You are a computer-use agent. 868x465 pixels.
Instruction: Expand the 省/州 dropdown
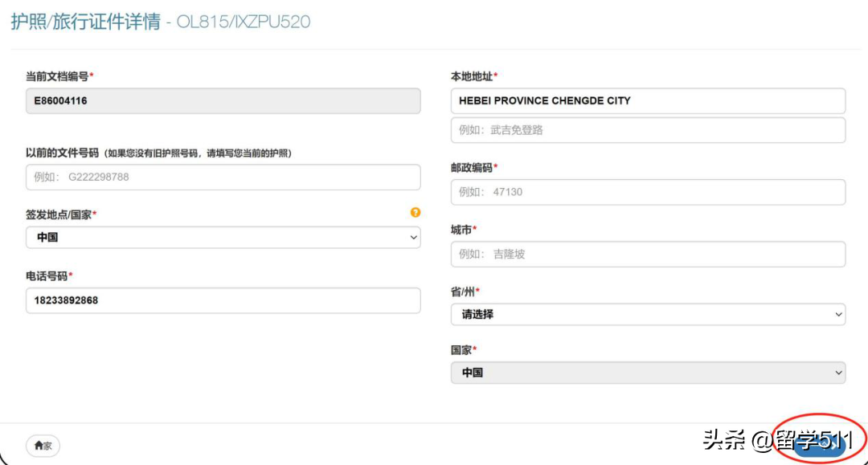coord(648,315)
